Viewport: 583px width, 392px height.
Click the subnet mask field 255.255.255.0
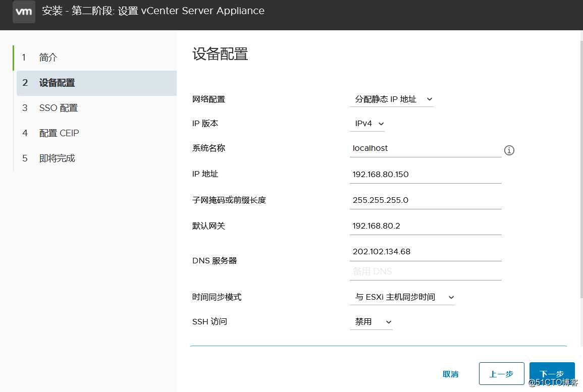coord(426,200)
